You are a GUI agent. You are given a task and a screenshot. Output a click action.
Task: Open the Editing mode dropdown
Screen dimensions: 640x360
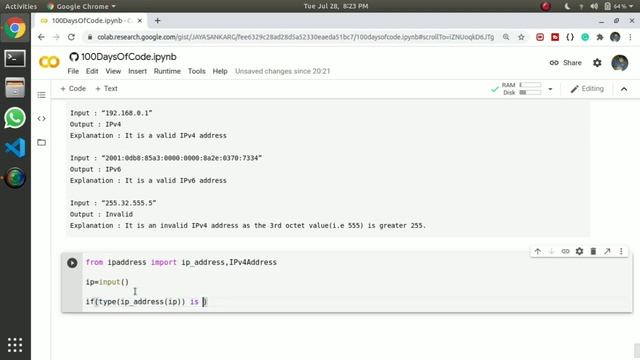[x=587, y=89]
